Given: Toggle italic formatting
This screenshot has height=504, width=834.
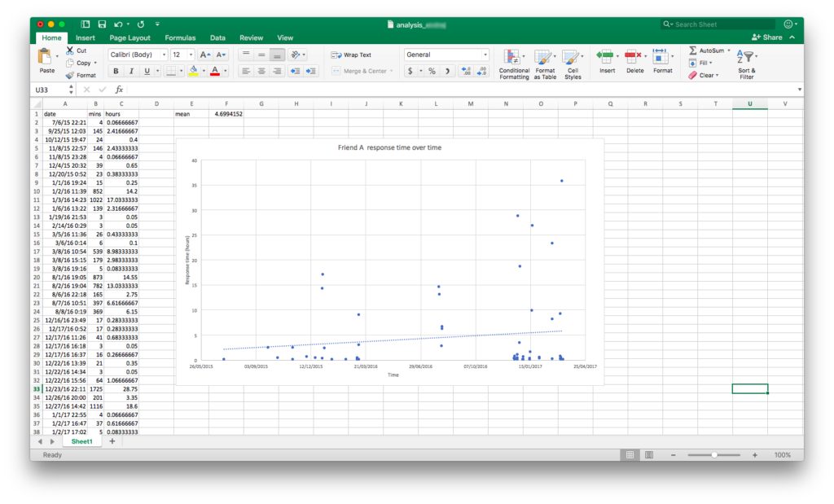Looking at the screenshot, I should 131,71.
